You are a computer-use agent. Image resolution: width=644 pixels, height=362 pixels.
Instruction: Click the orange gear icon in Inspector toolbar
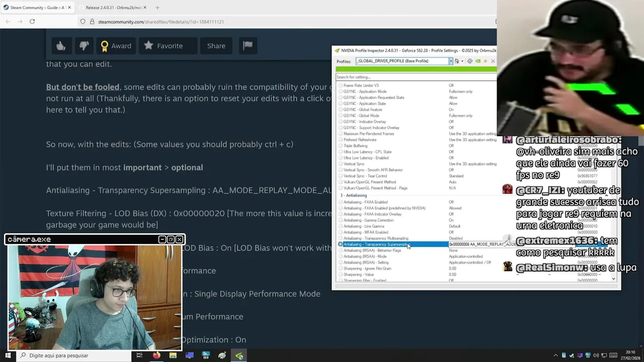486,61
